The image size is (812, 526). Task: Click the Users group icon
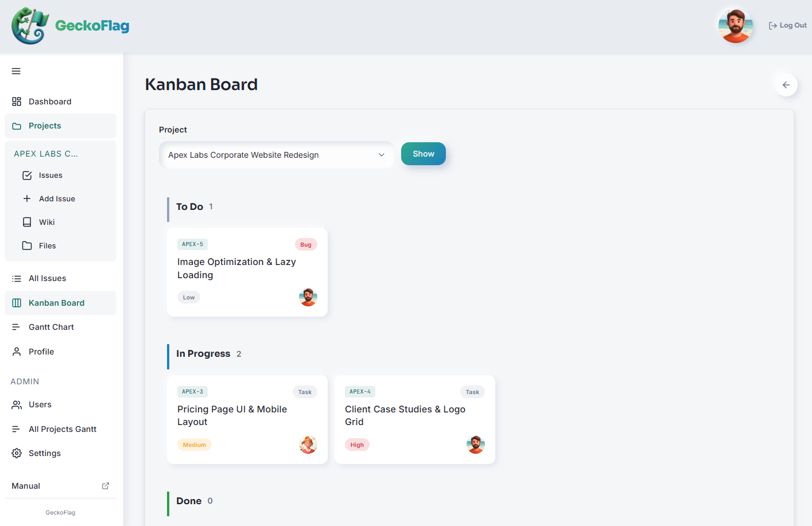pyautogui.click(x=17, y=404)
